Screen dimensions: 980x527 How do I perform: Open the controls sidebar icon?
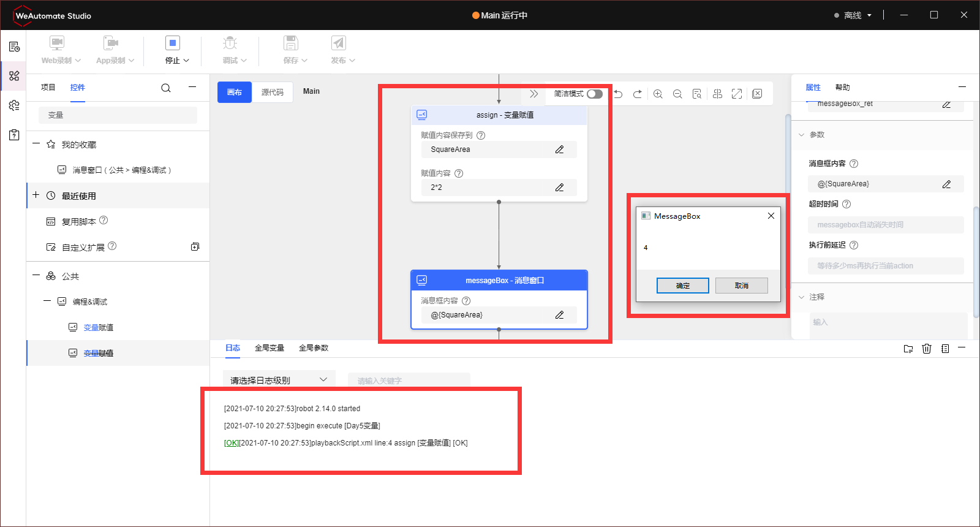pos(14,76)
